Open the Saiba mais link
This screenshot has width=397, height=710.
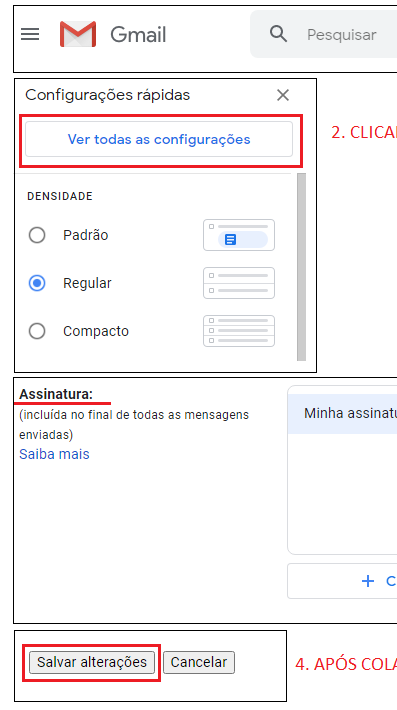pos(54,454)
